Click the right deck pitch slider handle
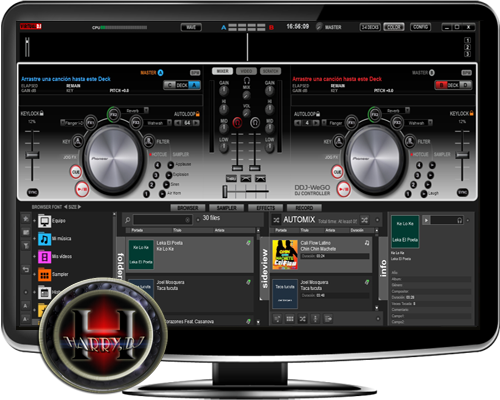500x400 pixels. click(x=462, y=155)
